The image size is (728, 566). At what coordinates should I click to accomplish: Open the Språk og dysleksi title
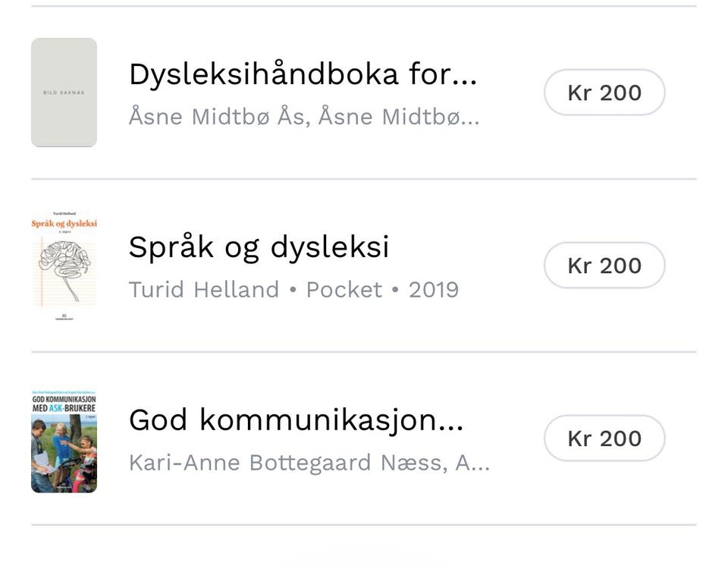(x=259, y=247)
